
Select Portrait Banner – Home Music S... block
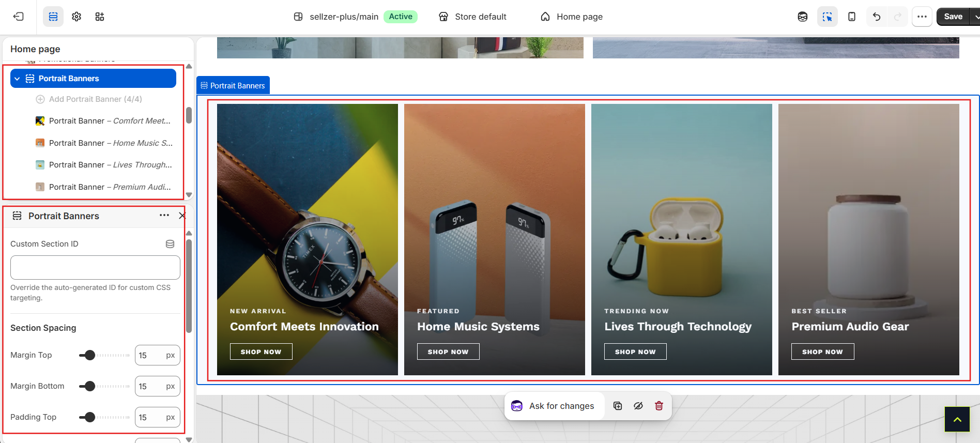(104, 143)
